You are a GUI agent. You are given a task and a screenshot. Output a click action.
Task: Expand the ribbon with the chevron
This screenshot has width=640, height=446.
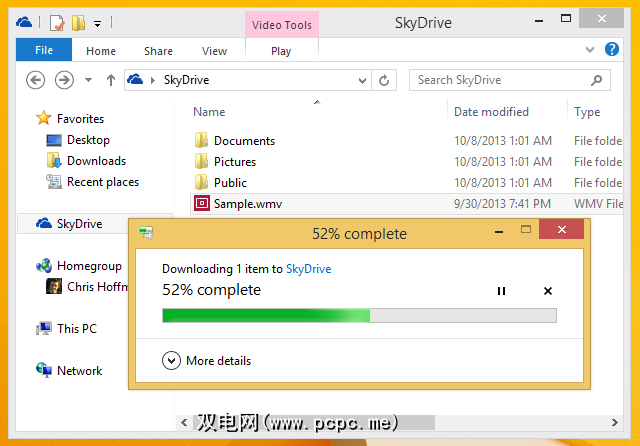click(x=590, y=49)
